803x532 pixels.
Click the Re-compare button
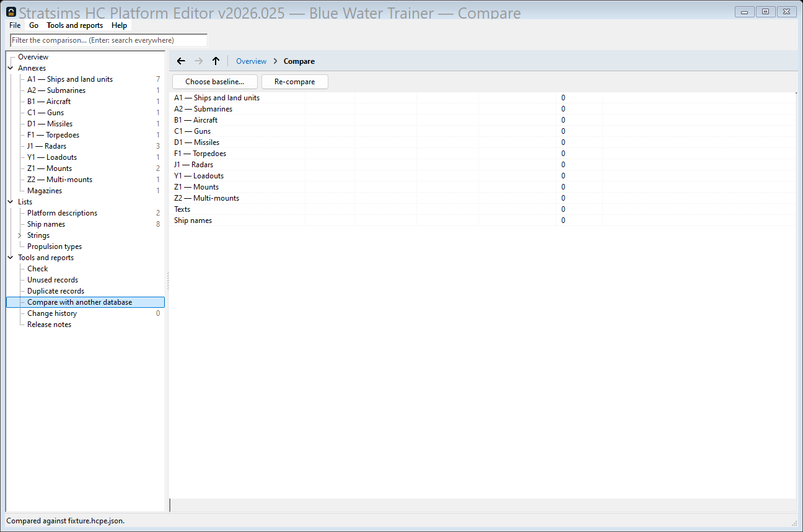[295, 82]
